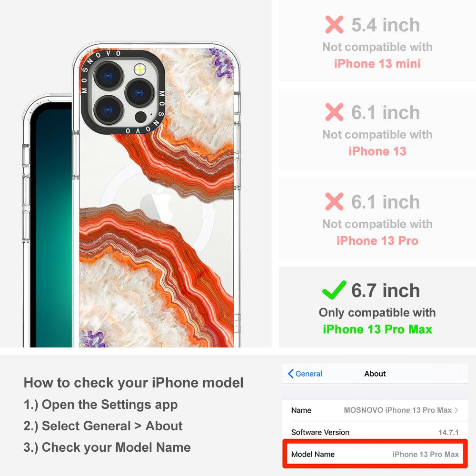The height and width of the screenshot is (476, 476).
Task: Click the camera flash on the phone
Action: tap(139, 69)
